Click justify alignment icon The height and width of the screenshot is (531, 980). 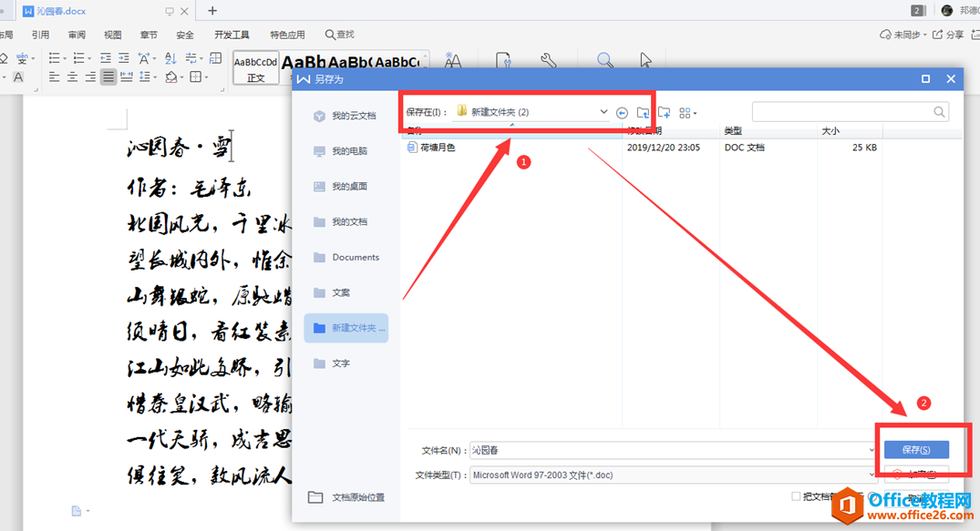108,77
